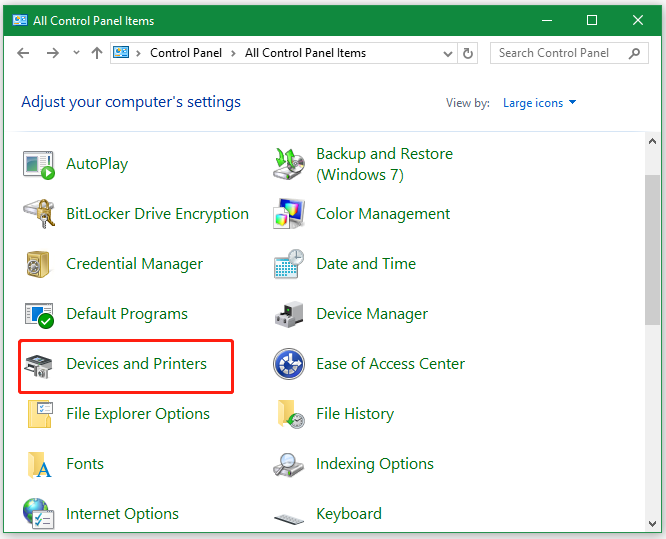
Task: Open the Indexing Options link
Action: [x=375, y=464]
